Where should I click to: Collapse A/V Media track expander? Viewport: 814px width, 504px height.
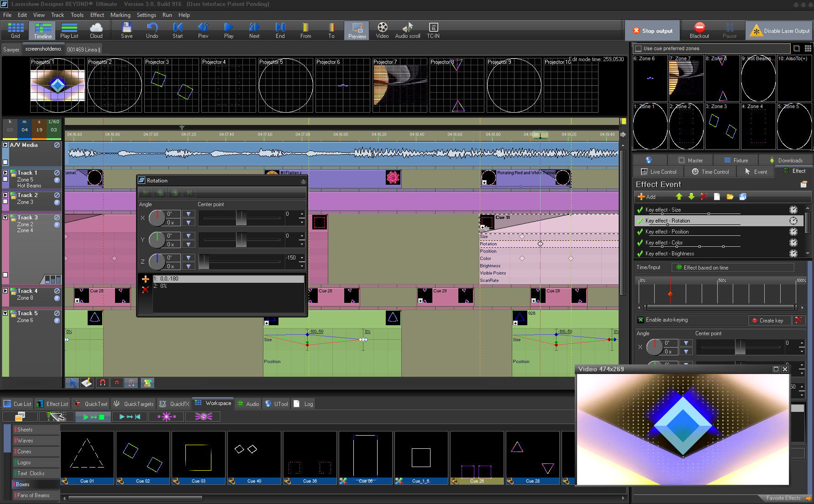click(5, 145)
